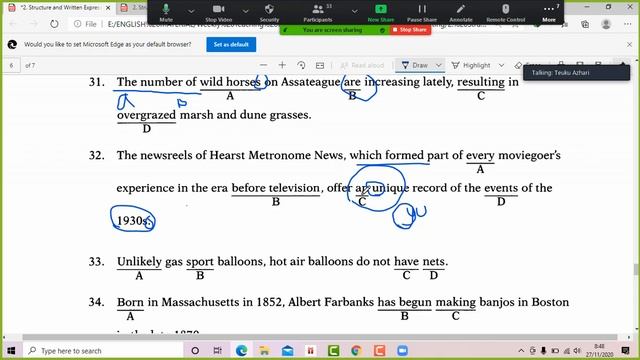This screenshot has width=640, height=360.
Task: Open the Mail app from the taskbar
Action: click(287, 351)
